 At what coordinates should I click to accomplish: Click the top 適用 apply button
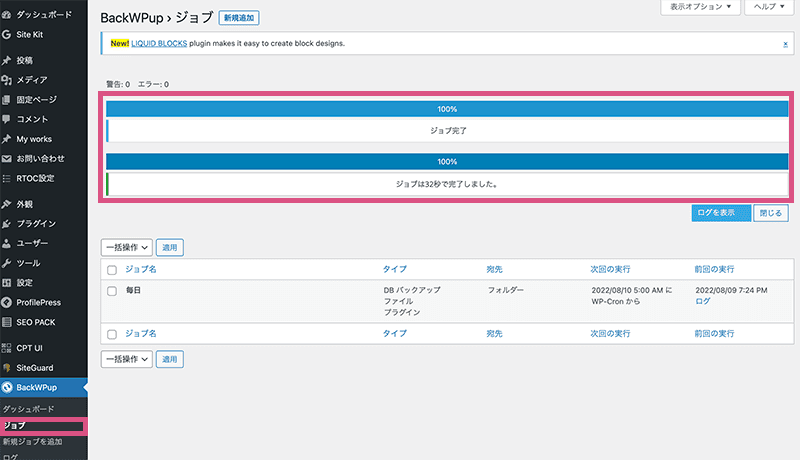click(x=169, y=247)
